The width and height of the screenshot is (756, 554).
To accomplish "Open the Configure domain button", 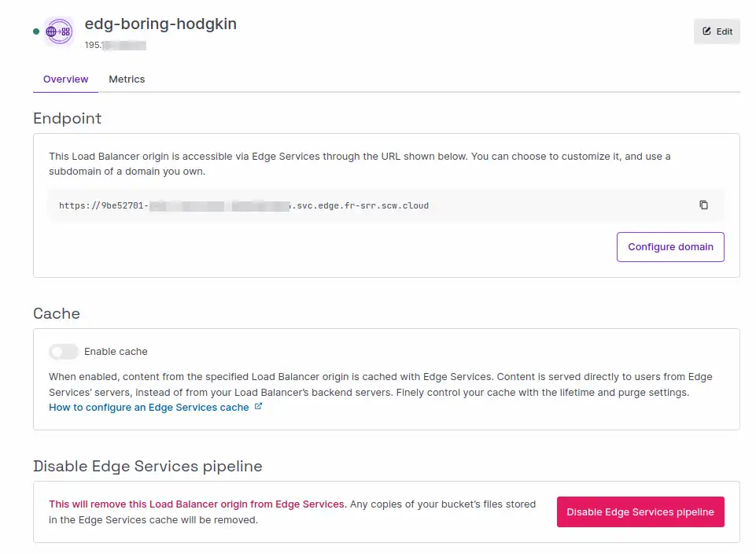I will [x=670, y=247].
